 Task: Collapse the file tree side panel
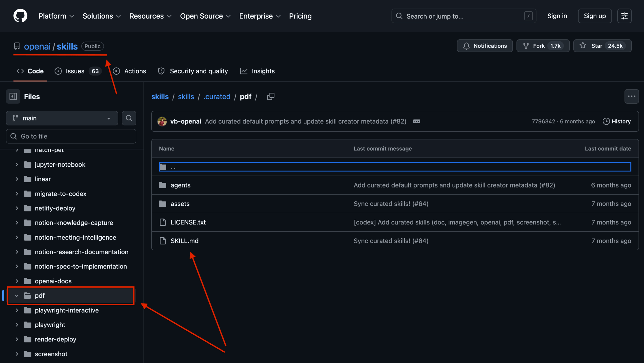pyautogui.click(x=13, y=97)
